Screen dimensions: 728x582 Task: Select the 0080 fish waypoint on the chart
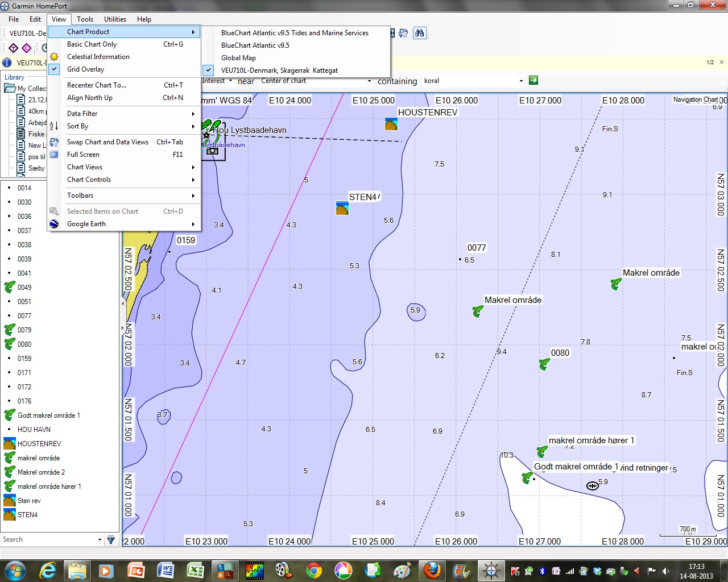point(544,364)
